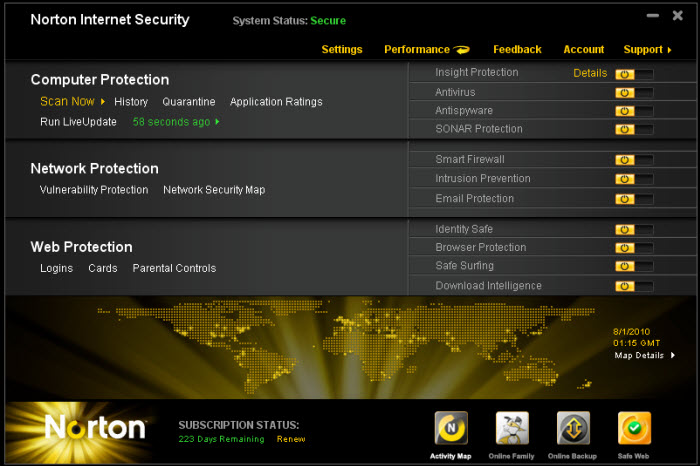Click the Norton logo at bottom left
The width and height of the screenshot is (700, 466).
(x=95, y=428)
